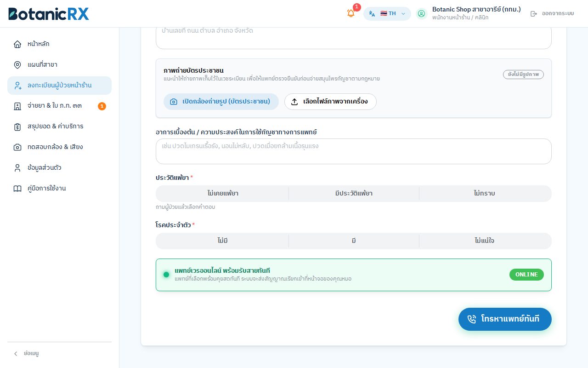588x368 pixels.
Task: Open คู่มือการใช้งาน sidebar item
Action: 59,189
